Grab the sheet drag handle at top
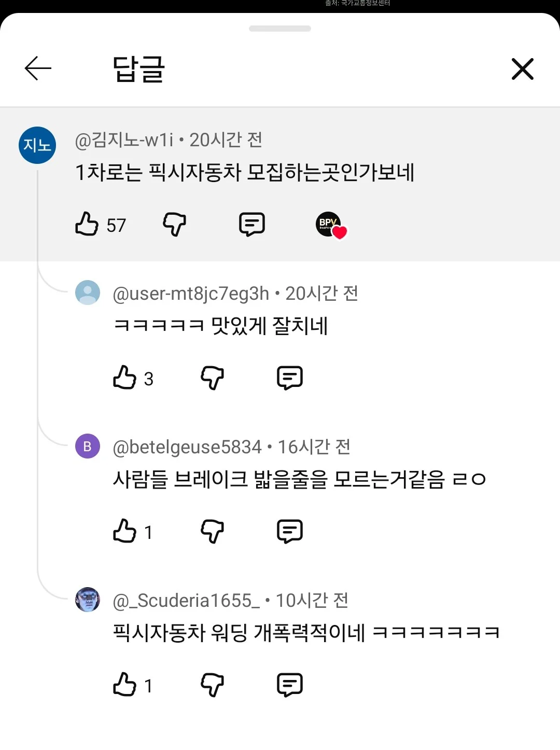 (280, 29)
